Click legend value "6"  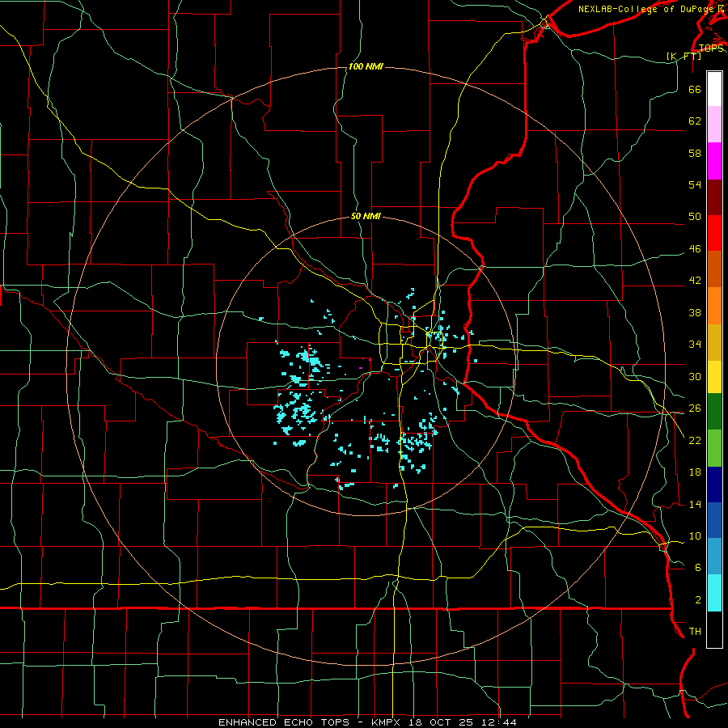click(x=698, y=568)
